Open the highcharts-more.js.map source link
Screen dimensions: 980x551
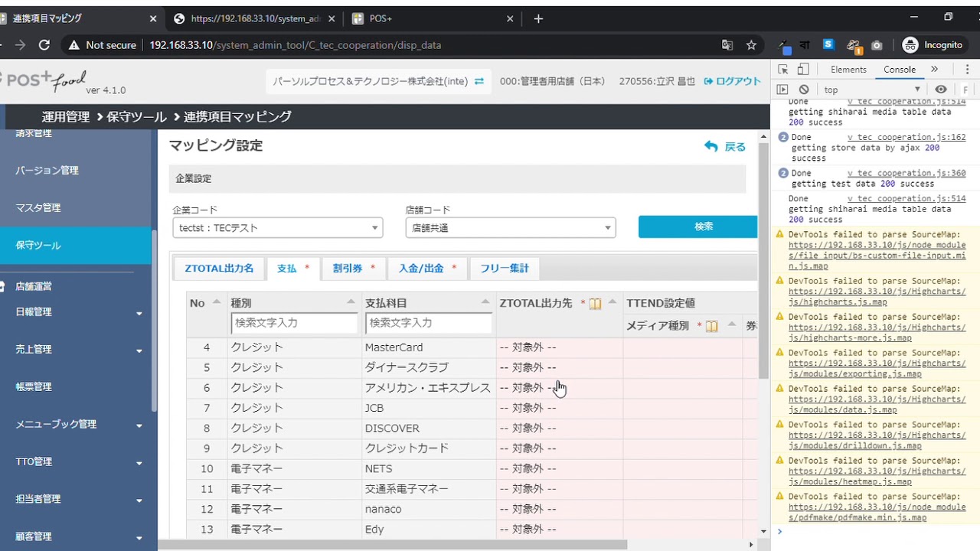[x=877, y=332]
